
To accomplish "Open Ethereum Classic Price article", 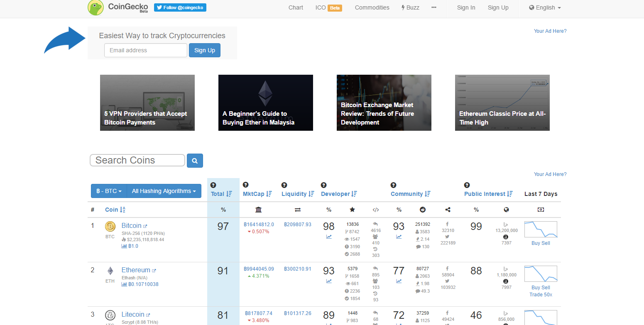I will (502, 103).
